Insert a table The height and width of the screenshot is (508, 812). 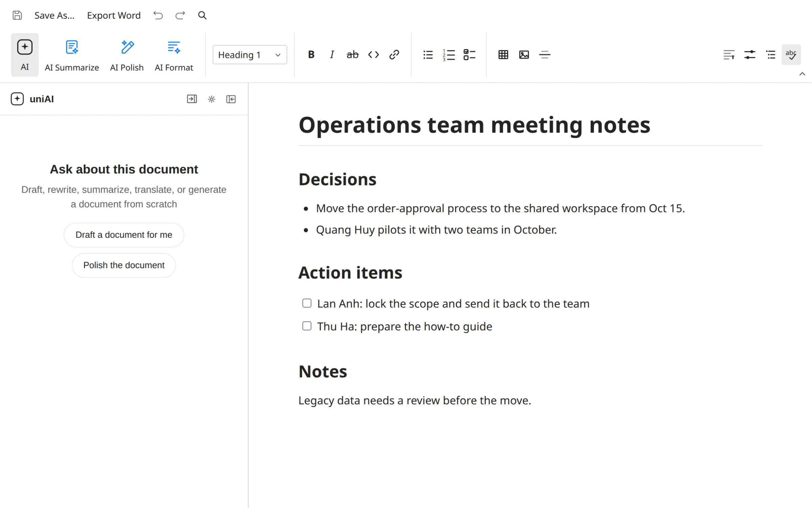click(x=503, y=55)
